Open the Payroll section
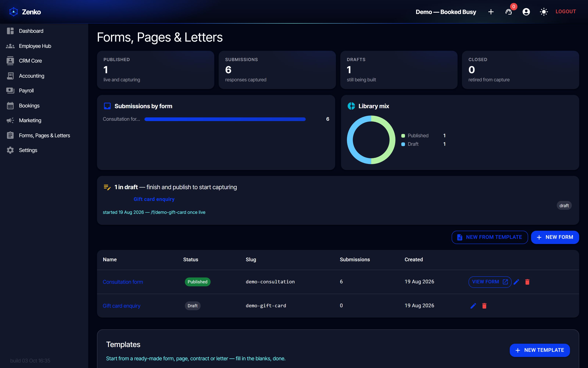Screen dimensions: 588x368 44,91
